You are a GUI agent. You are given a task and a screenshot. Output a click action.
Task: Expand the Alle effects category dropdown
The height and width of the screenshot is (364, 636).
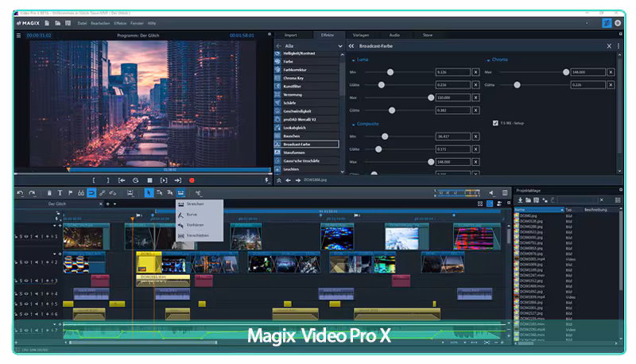(x=340, y=46)
